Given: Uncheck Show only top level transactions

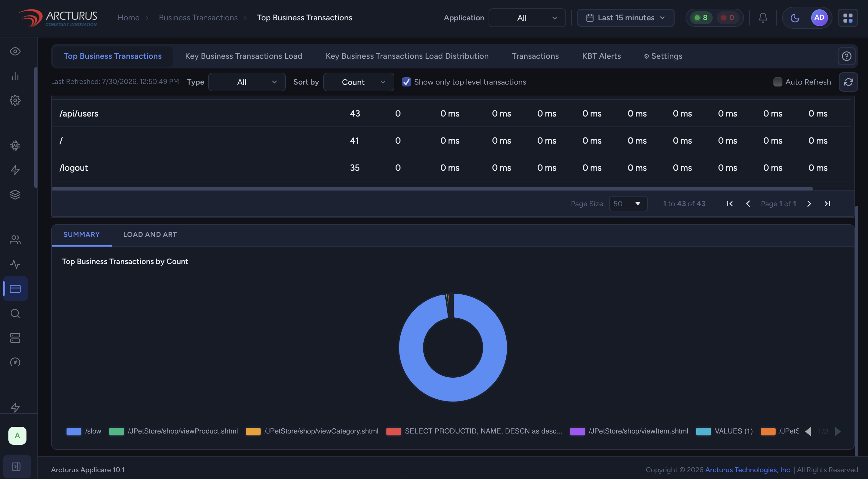Looking at the screenshot, I should [406, 82].
